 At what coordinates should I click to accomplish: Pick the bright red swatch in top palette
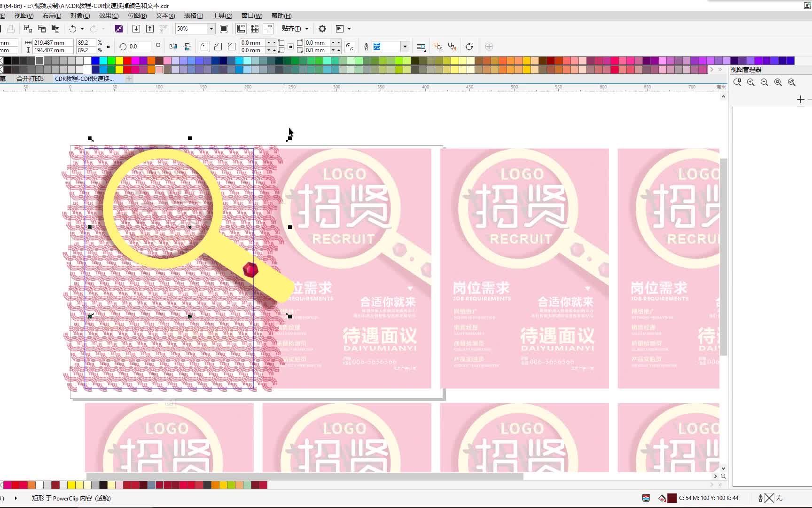pos(127,60)
